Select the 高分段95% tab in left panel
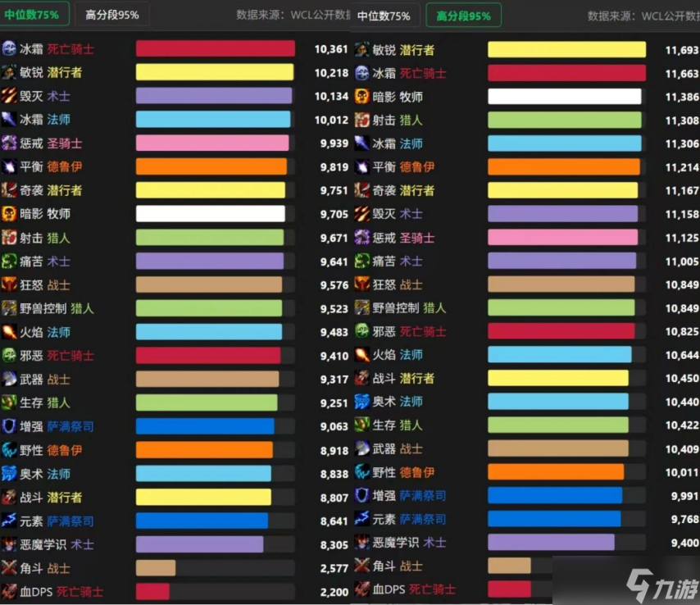The width and height of the screenshot is (700, 605). [x=111, y=15]
